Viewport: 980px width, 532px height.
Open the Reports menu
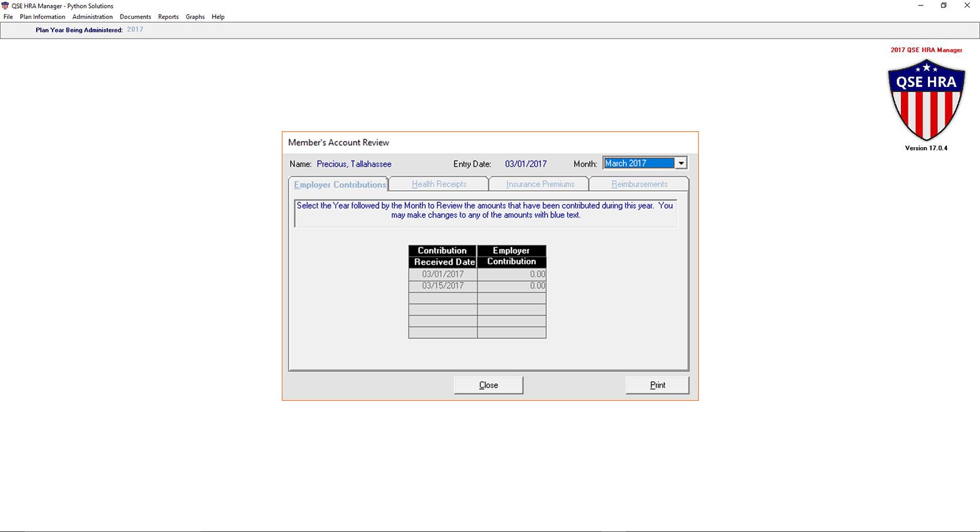pyautogui.click(x=168, y=17)
